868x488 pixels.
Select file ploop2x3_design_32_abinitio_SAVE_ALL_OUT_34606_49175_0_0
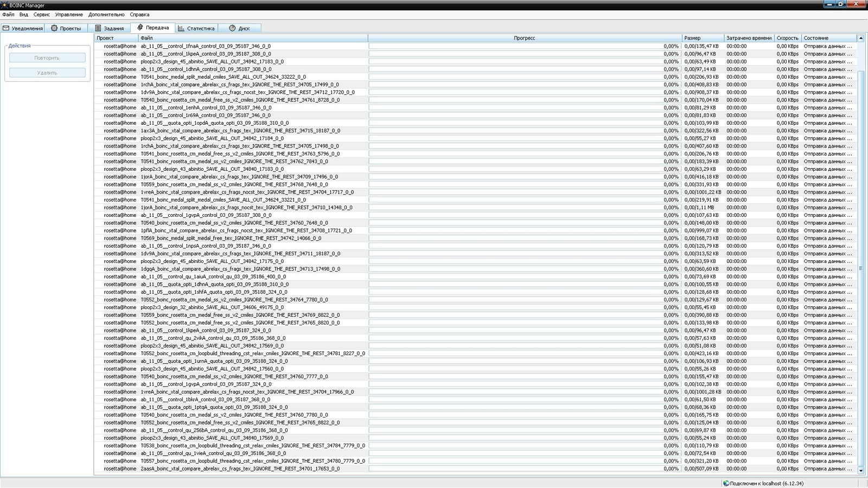click(x=212, y=307)
